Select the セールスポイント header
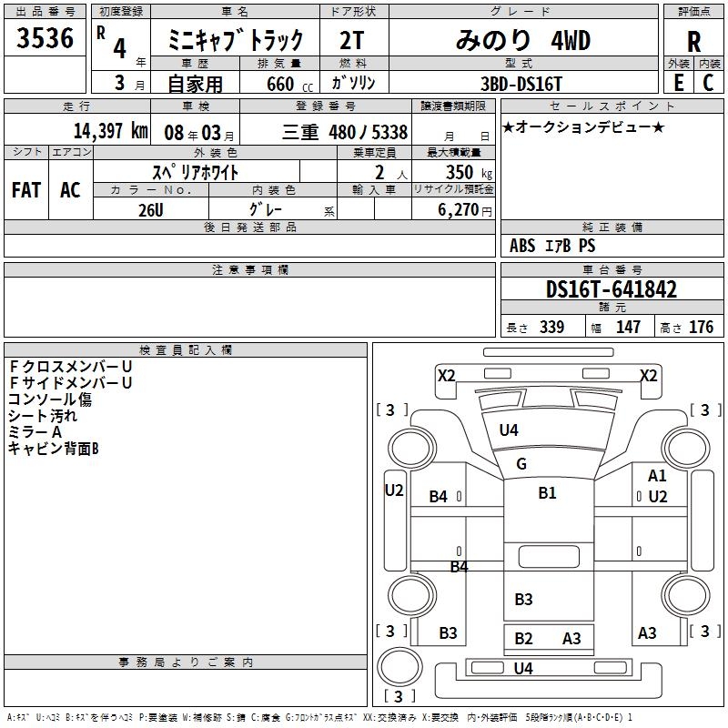728x728 pixels. pos(612,106)
